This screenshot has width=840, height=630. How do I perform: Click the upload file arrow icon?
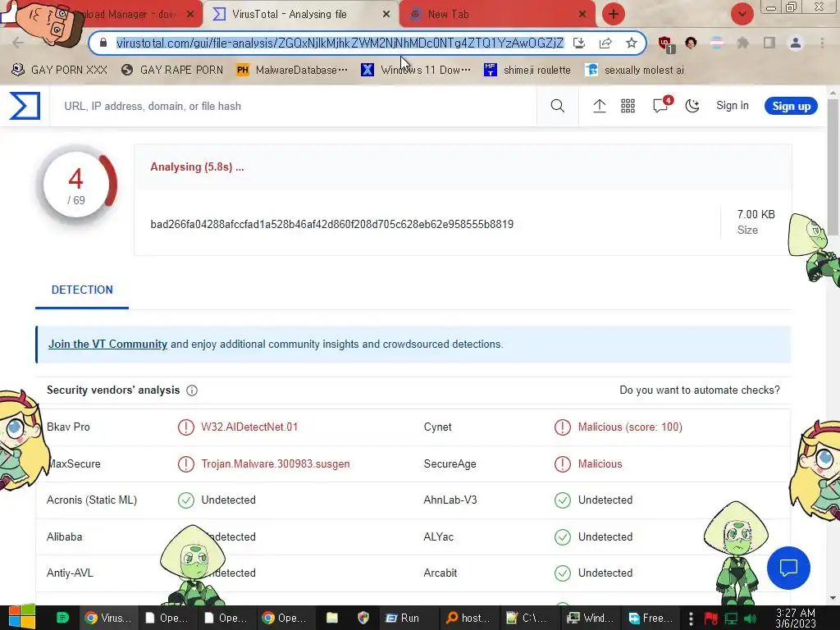[x=599, y=106]
